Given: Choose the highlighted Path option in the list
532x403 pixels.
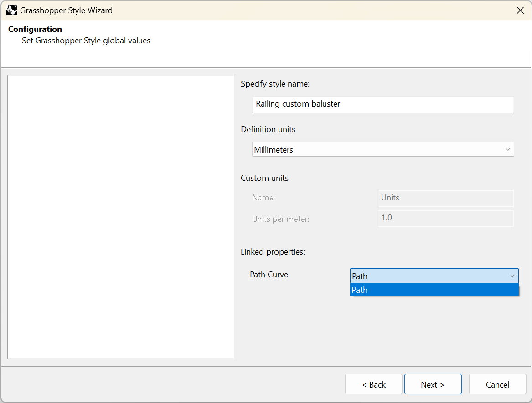Looking at the screenshot, I should [434, 290].
